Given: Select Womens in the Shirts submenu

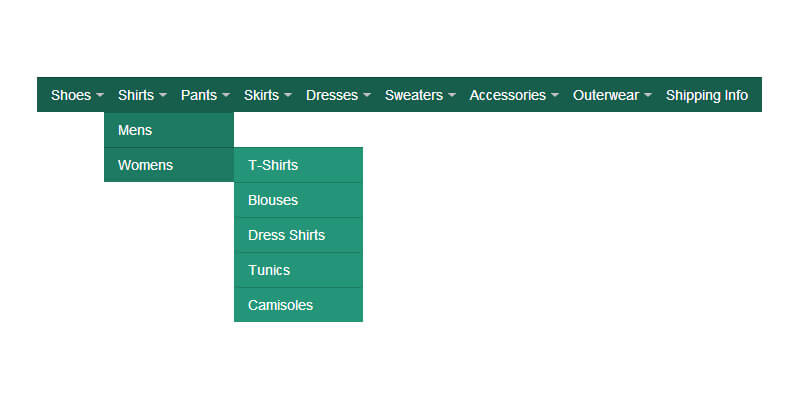Looking at the screenshot, I should click(168, 165).
